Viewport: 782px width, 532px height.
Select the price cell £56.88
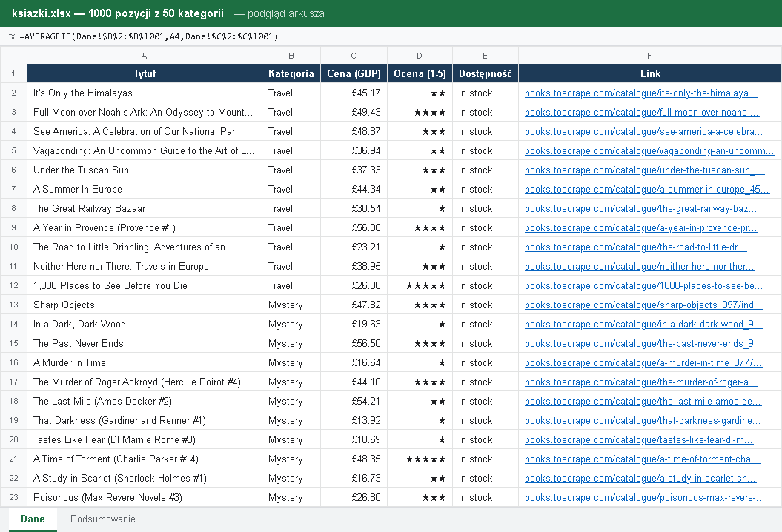354,228
